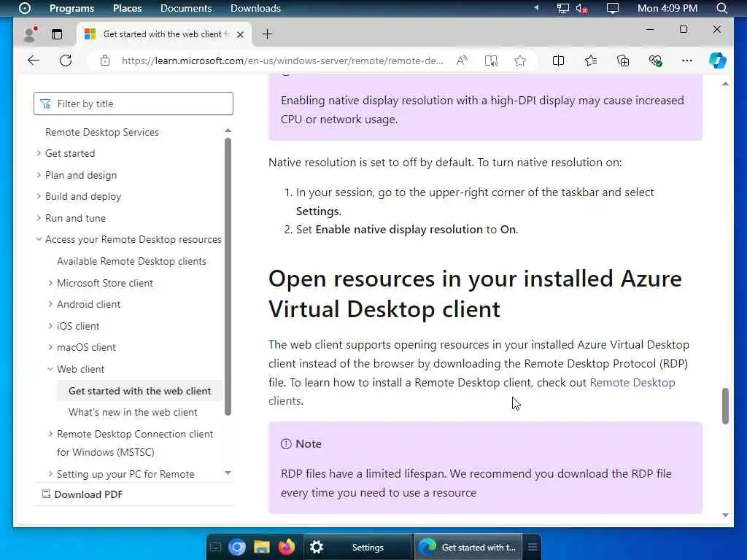Open Edge Settings and more menu
Image resolution: width=747 pixels, height=560 pixels.
point(687,61)
